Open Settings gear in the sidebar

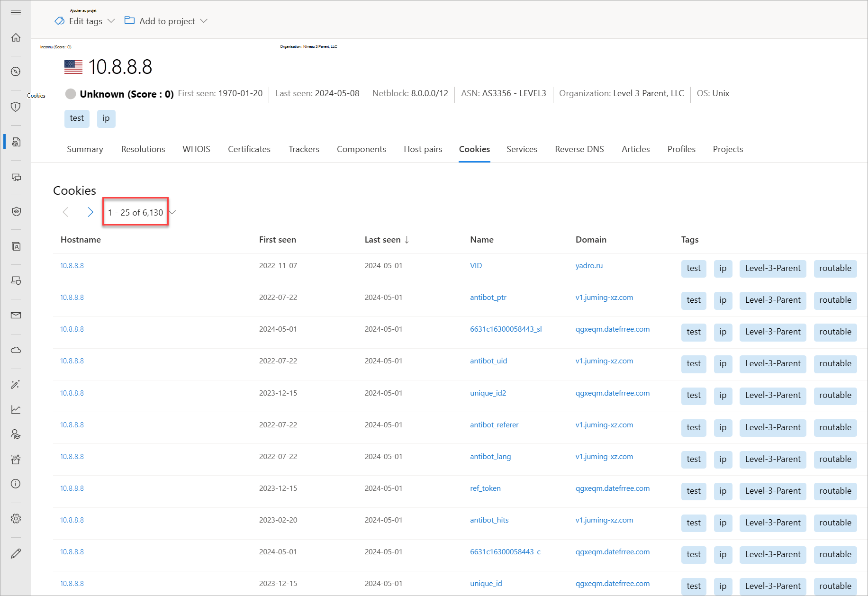[16, 518]
